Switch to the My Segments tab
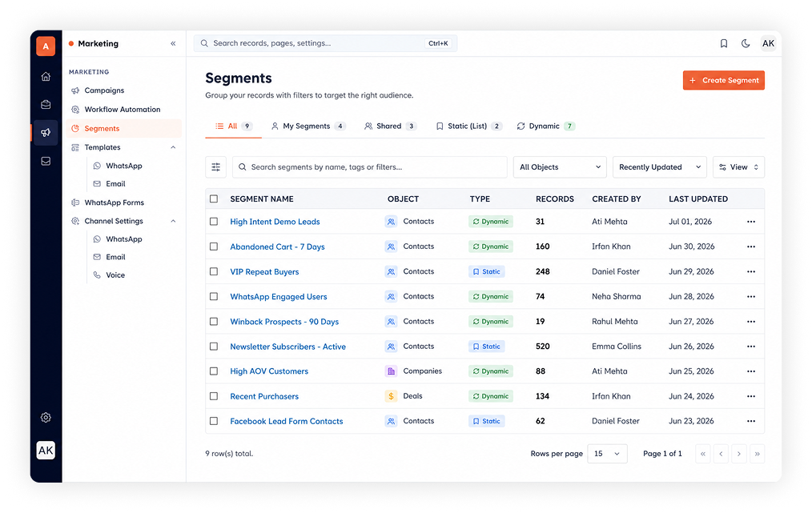 pos(308,126)
